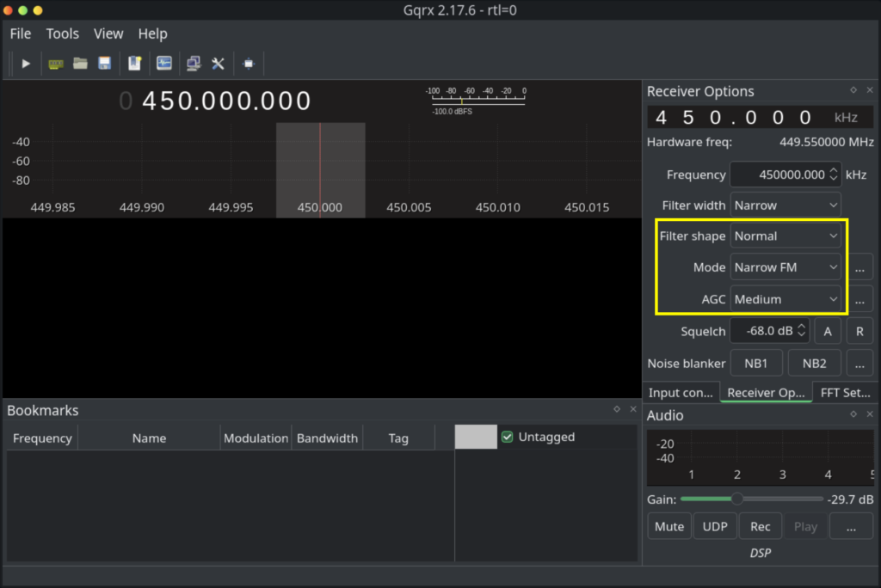
Task: Close the Audio panel
Action: pos(870,413)
